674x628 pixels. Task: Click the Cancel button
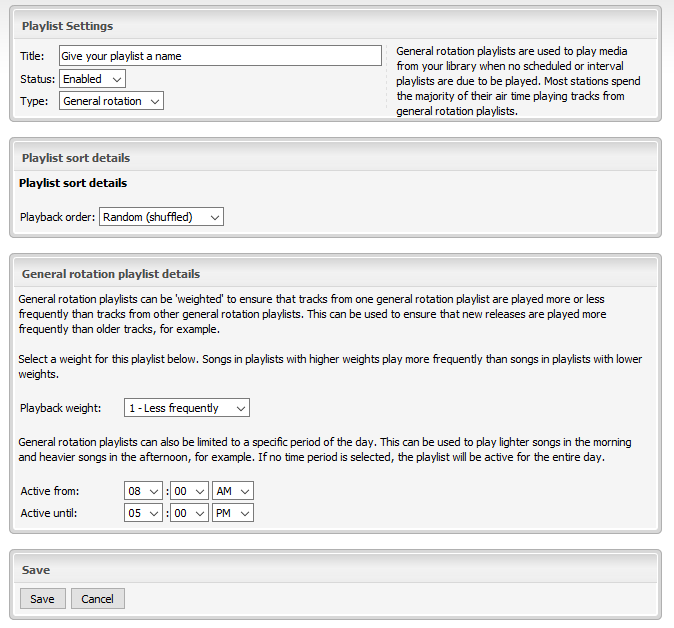point(98,599)
